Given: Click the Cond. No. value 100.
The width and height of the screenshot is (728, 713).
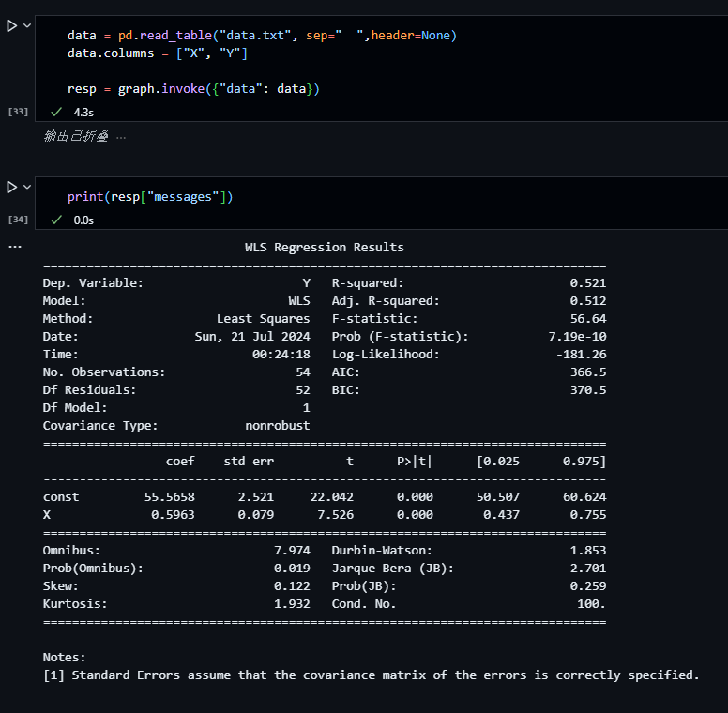Looking at the screenshot, I should coord(591,604).
